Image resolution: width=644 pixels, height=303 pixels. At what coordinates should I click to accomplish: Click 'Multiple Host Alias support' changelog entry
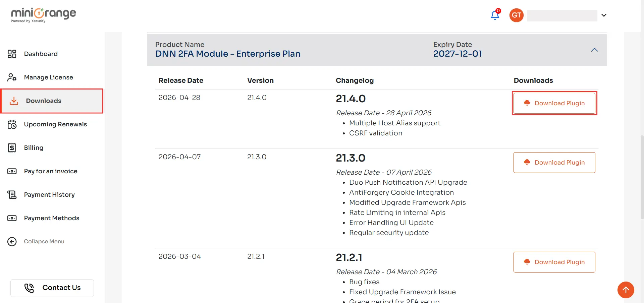[395, 123]
